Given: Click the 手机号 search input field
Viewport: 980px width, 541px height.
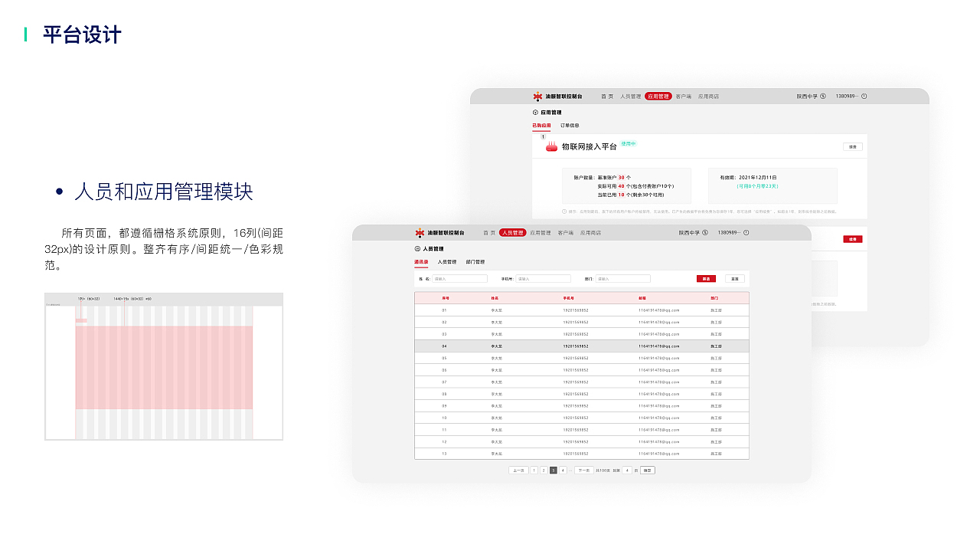Looking at the screenshot, I should [544, 278].
